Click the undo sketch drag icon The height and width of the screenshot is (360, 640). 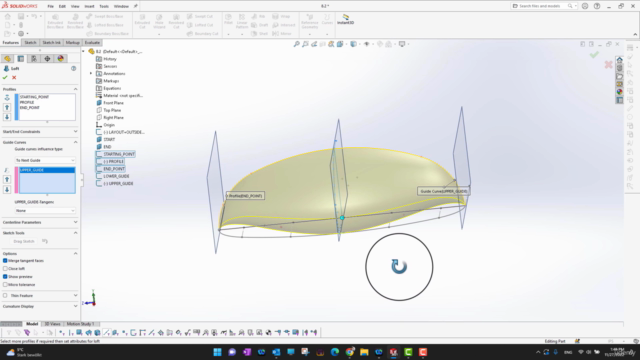(x=45, y=241)
